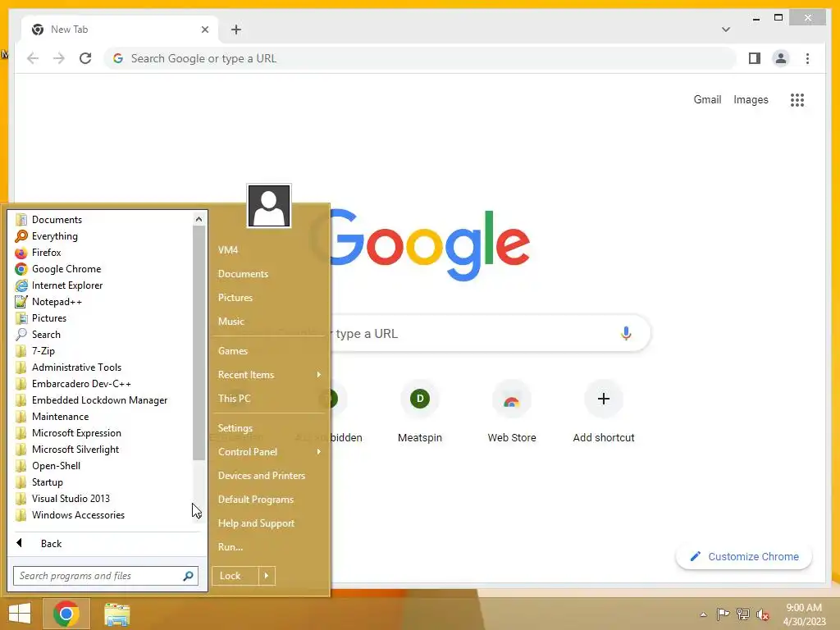Open File Explorer from the taskbar
840x630 pixels.
point(116,614)
